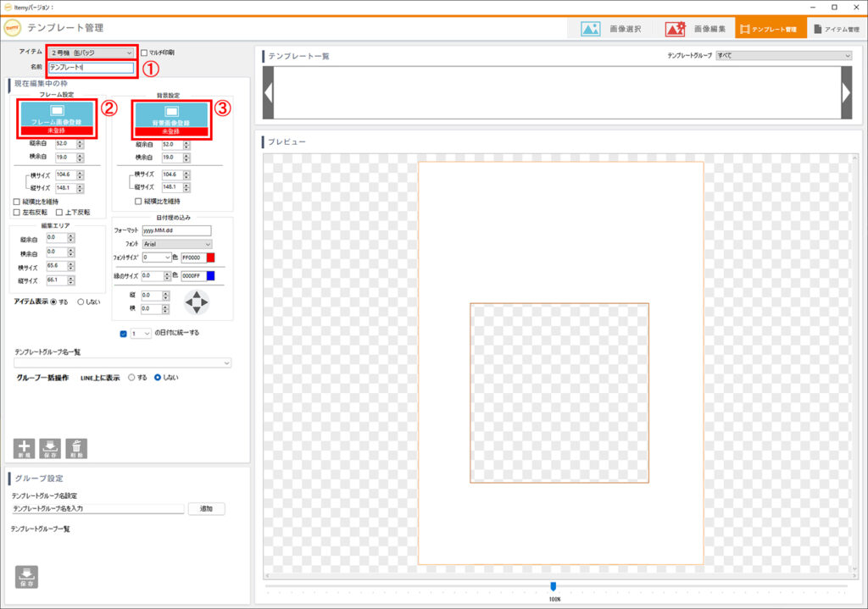868x609 pixels.
Task: Select しない for アイテム表示
Action: pos(81,302)
